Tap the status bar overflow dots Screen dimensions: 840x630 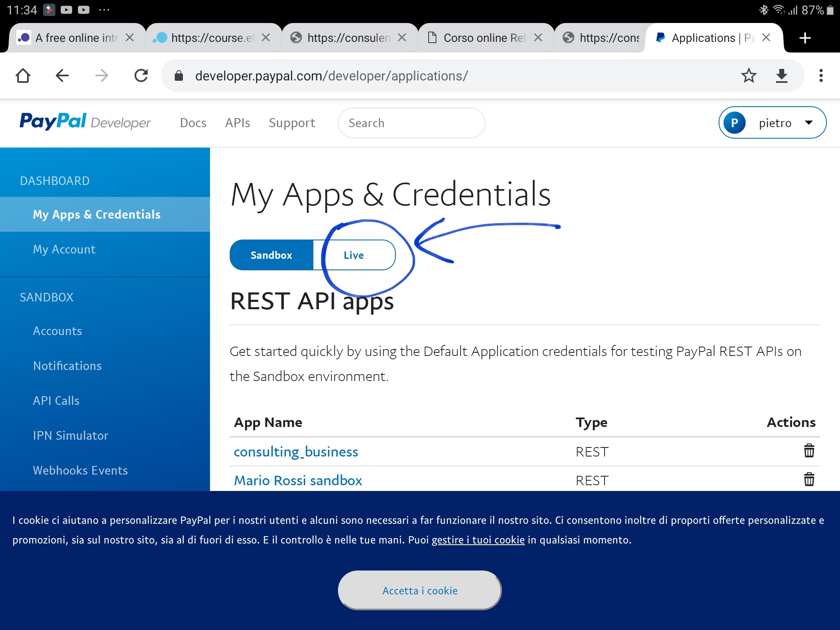[x=104, y=10]
